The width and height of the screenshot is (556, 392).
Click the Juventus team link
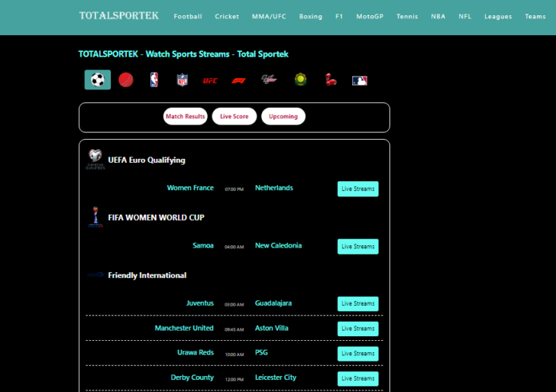200,303
